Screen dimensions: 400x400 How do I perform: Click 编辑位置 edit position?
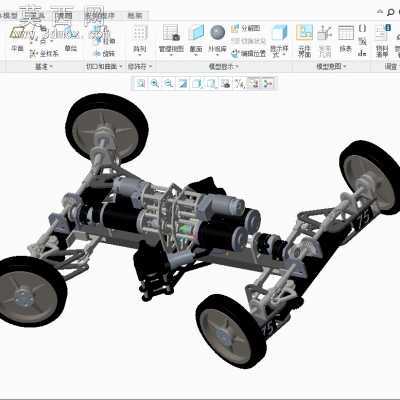coord(249,53)
